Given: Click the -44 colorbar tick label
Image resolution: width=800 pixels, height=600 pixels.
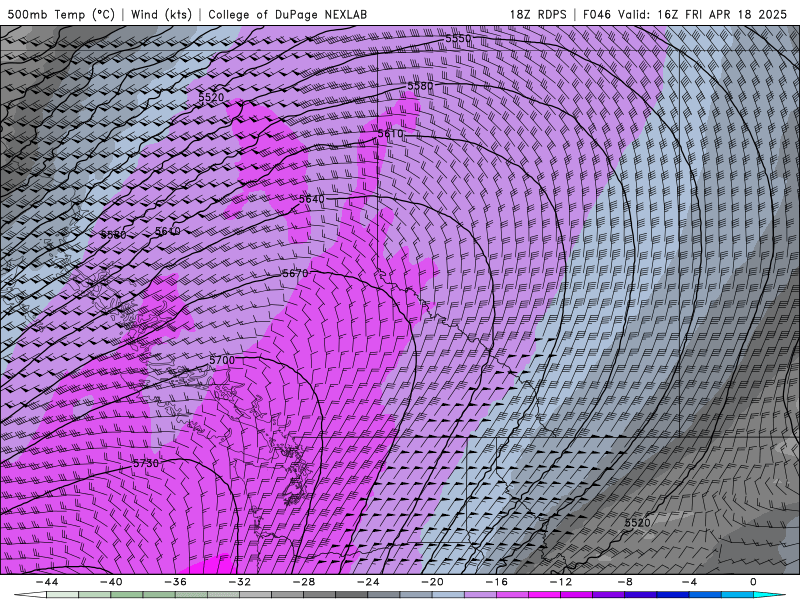Looking at the screenshot, I should (47, 582).
